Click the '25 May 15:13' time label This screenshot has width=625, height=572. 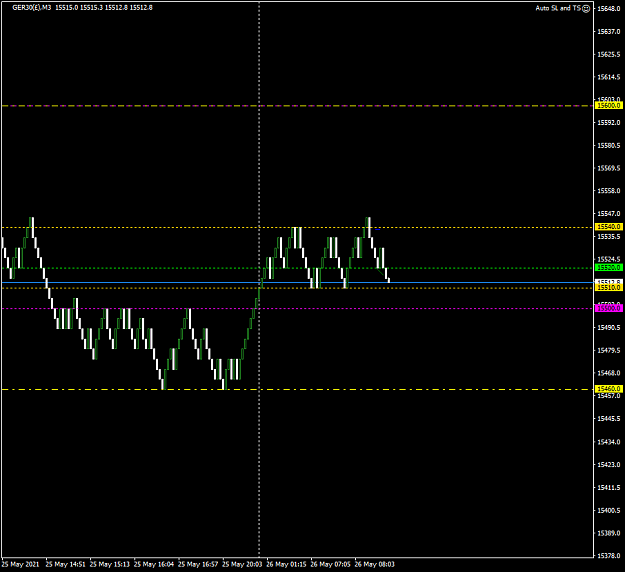pyautogui.click(x=110, y=564)
